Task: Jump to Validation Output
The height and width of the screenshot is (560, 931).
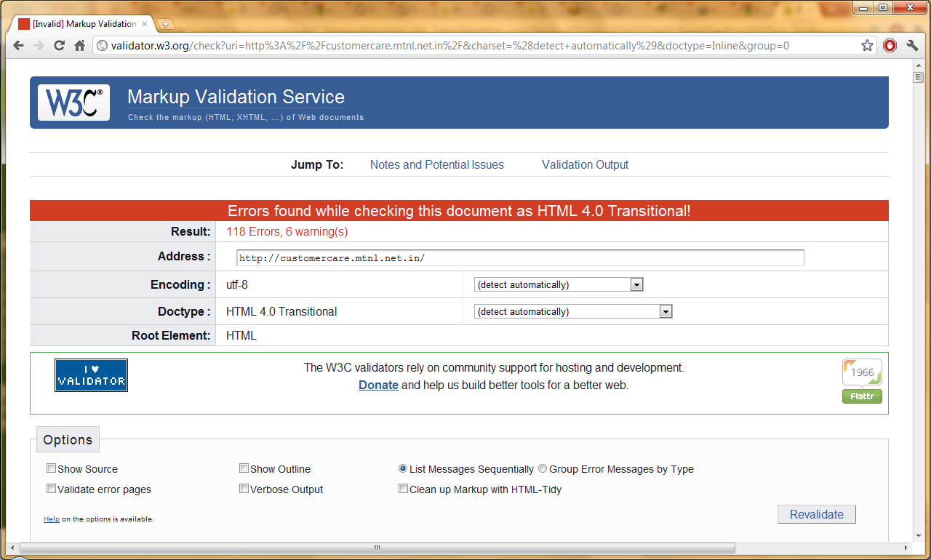Action: (585, 165)
